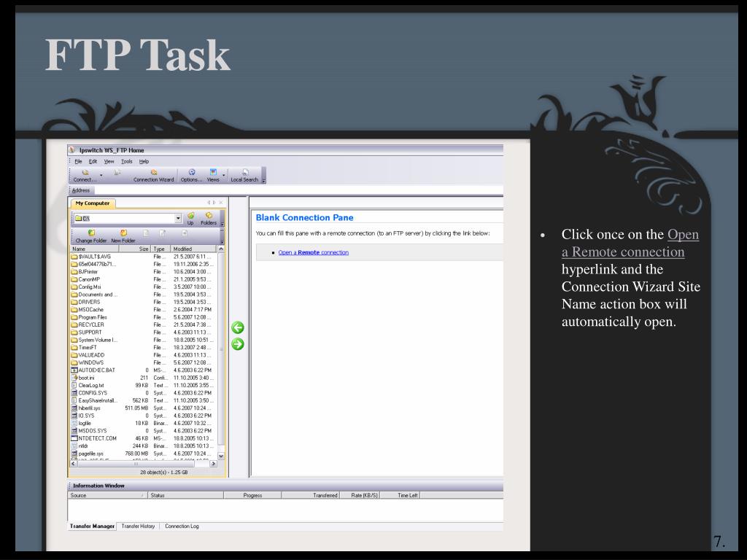
Task: Sort file list by Size column
Action: [x=135, y=249]
